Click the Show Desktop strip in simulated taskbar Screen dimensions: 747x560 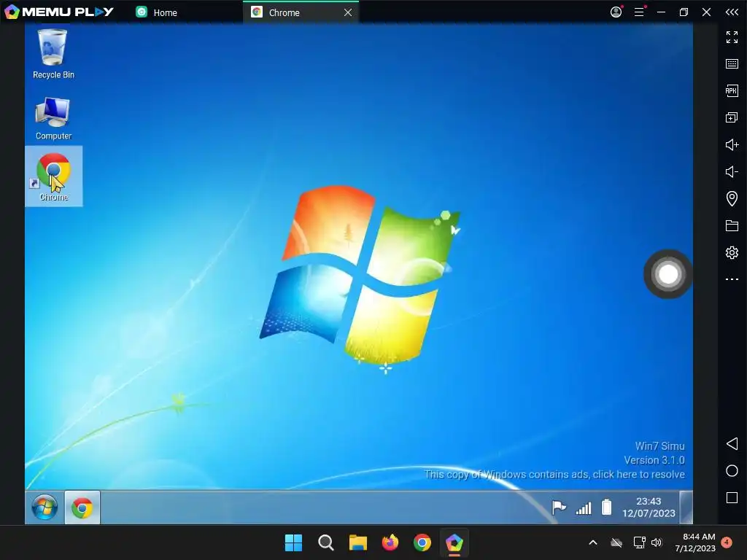click(686, 507)
